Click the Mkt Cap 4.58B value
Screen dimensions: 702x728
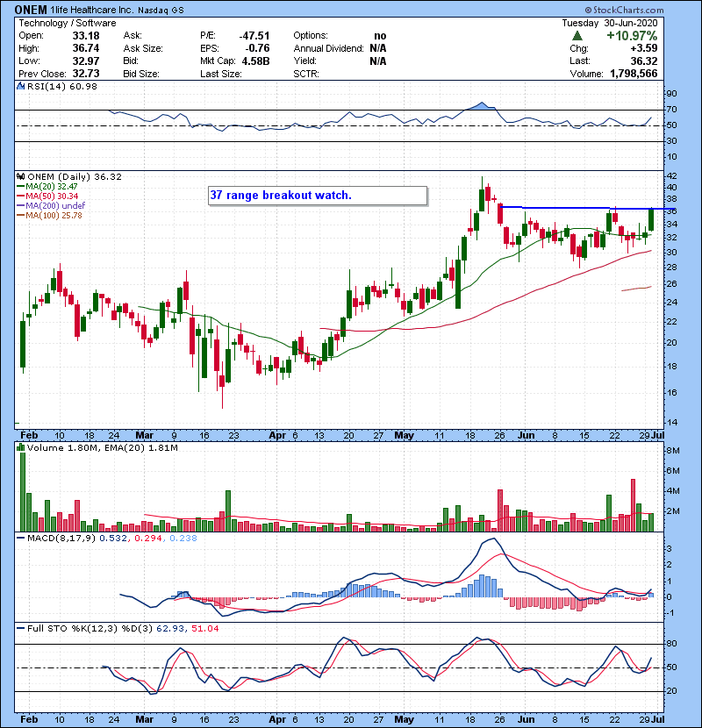(256, 61)
